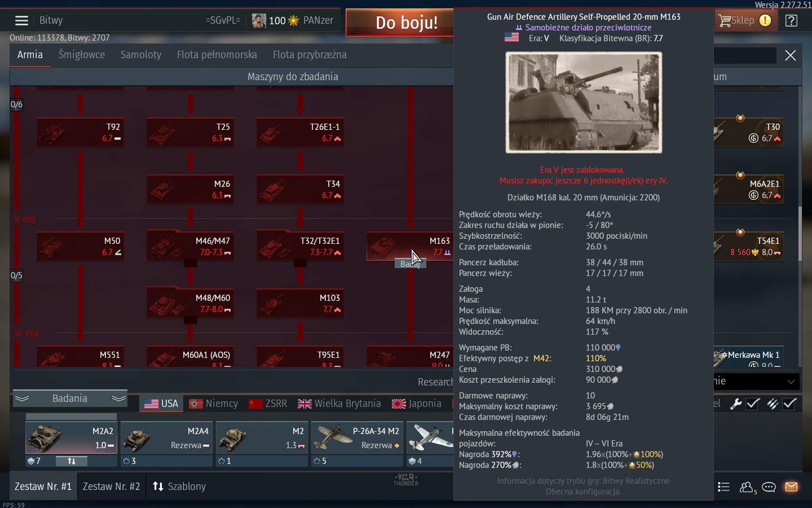Open crew level 1 of M2
The image size is (812, 508).
point(225,461)
